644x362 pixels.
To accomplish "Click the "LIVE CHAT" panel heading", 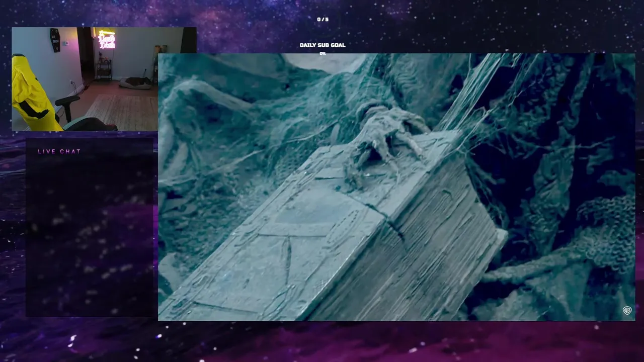I will coord(59,151).
